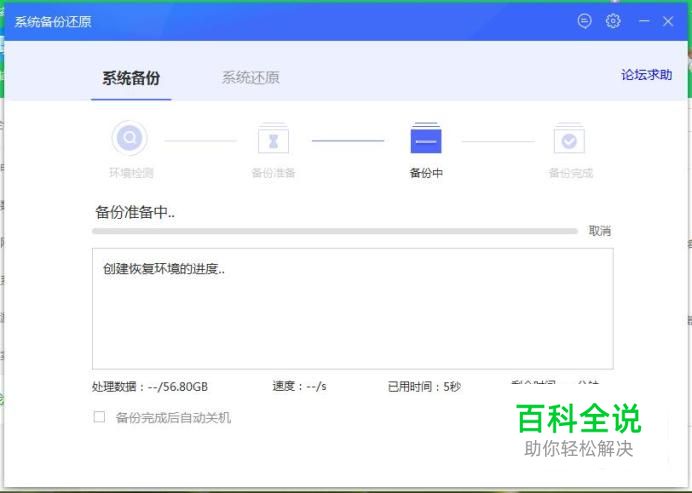The height and width of the screenshot is (493, 692).
Task: Click the 备份中 step label
Action: pyautogui.click(x=426, y=173)
